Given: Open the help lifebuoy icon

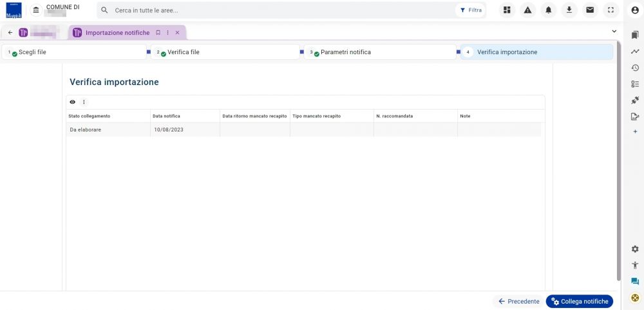Looking at the screenshot, I should point(635,297).
